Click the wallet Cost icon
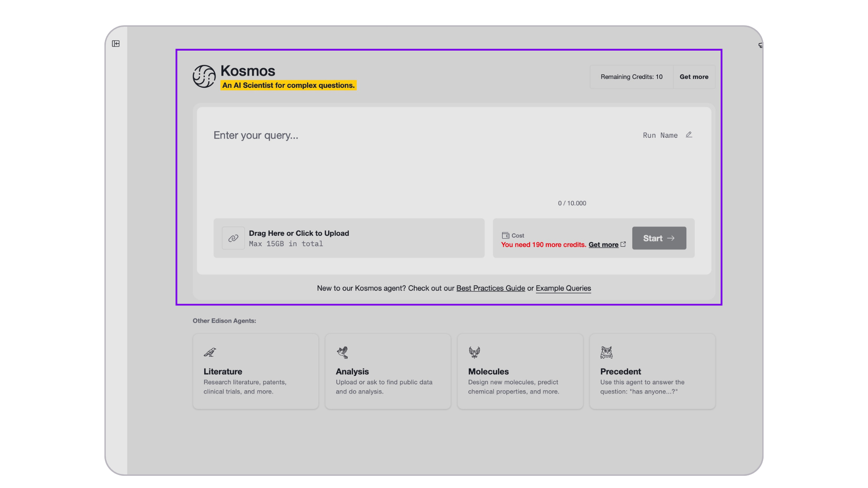This screenshot has width=868, height=488. coord(505,235)
